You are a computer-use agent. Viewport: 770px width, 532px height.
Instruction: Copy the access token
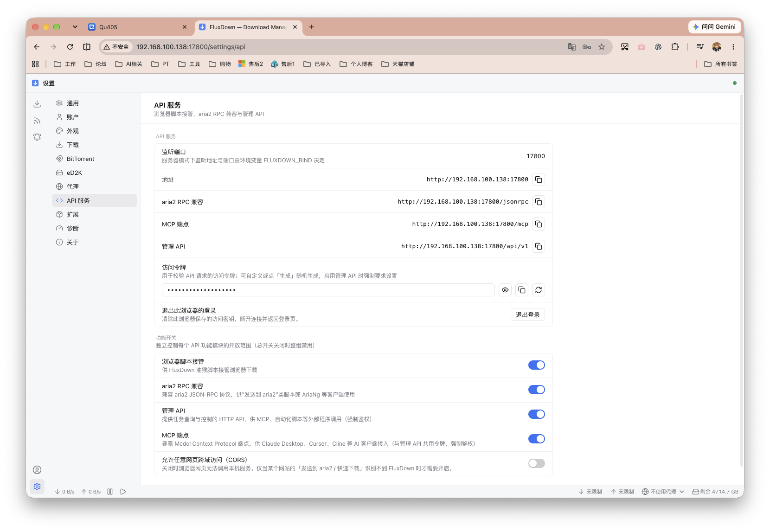(522, 290)
